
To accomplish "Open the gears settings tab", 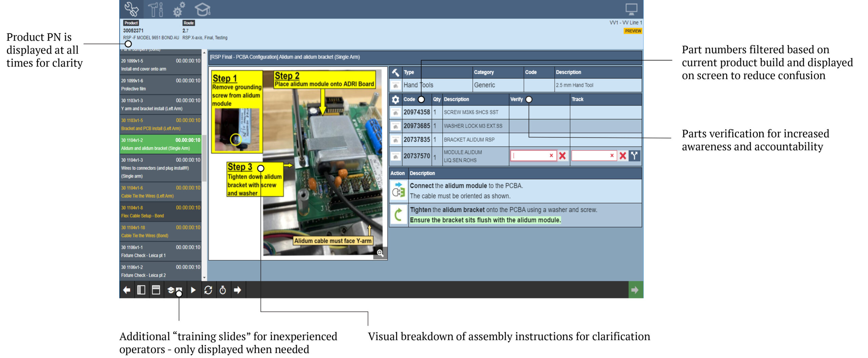I will [179, 9].
